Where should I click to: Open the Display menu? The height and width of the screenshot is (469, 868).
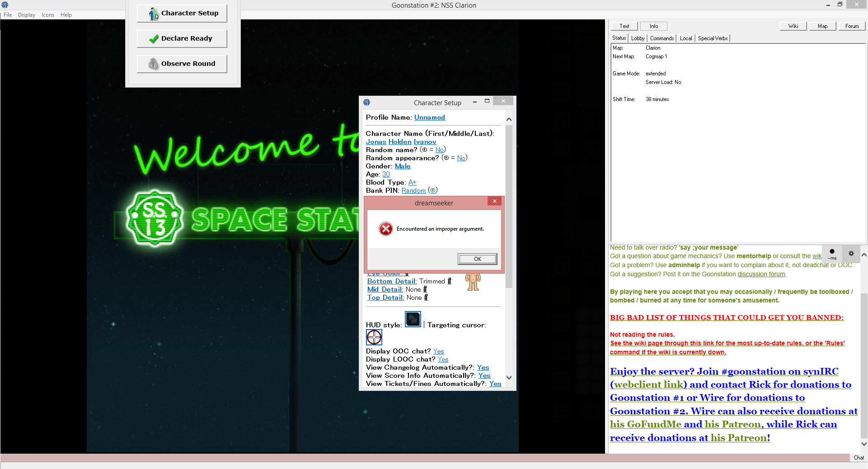click(x=26, y=15)
